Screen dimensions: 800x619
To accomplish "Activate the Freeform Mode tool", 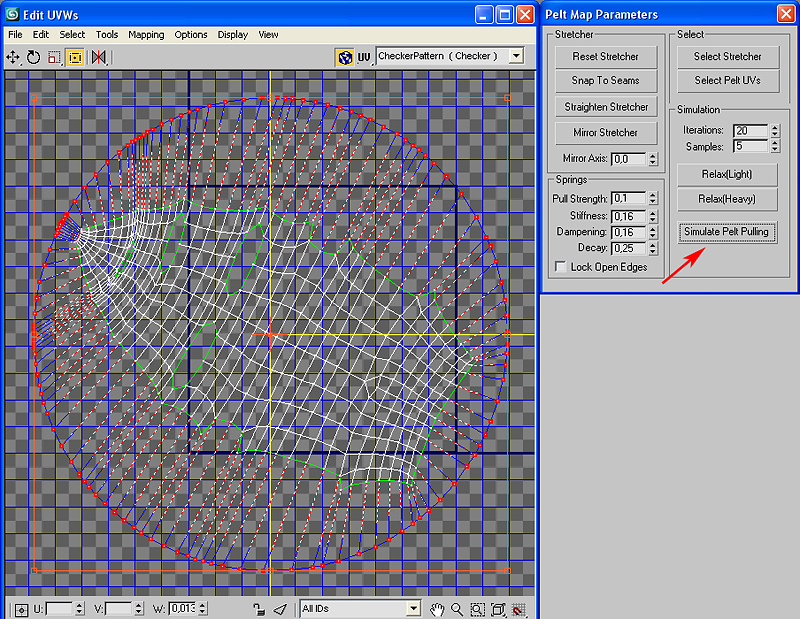I will point(75,58).
